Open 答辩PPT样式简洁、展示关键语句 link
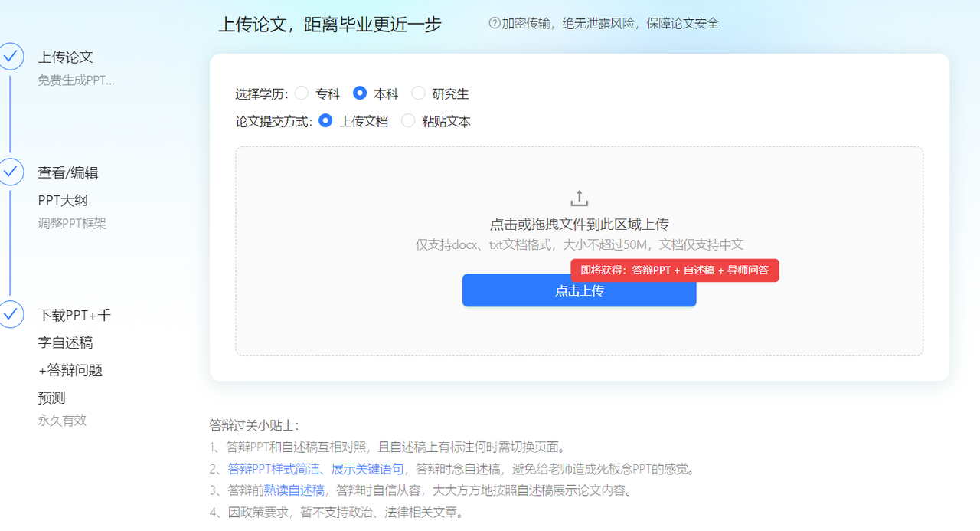The image size is (980, 531). point(315,469)
